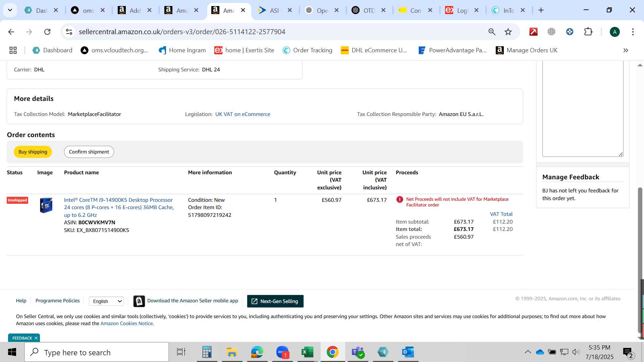
Task: Open Zoom from the taskbar
Action: (x=282, y=352)
